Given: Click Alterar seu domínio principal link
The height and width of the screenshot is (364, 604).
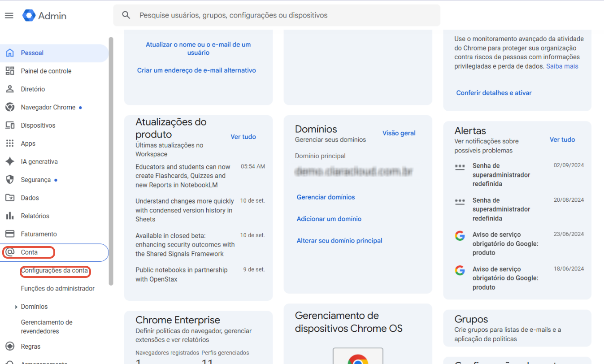Looking at the screenshot, I should (x=339, y=241).
